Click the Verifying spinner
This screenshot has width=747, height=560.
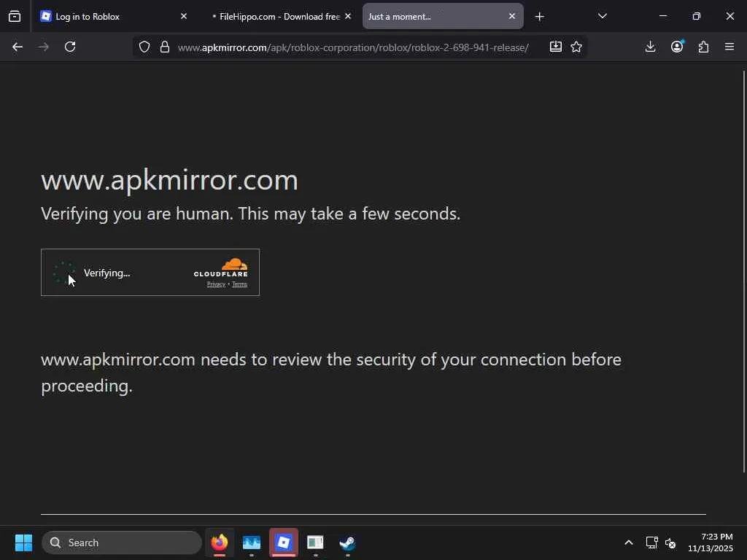click(64, 273)
